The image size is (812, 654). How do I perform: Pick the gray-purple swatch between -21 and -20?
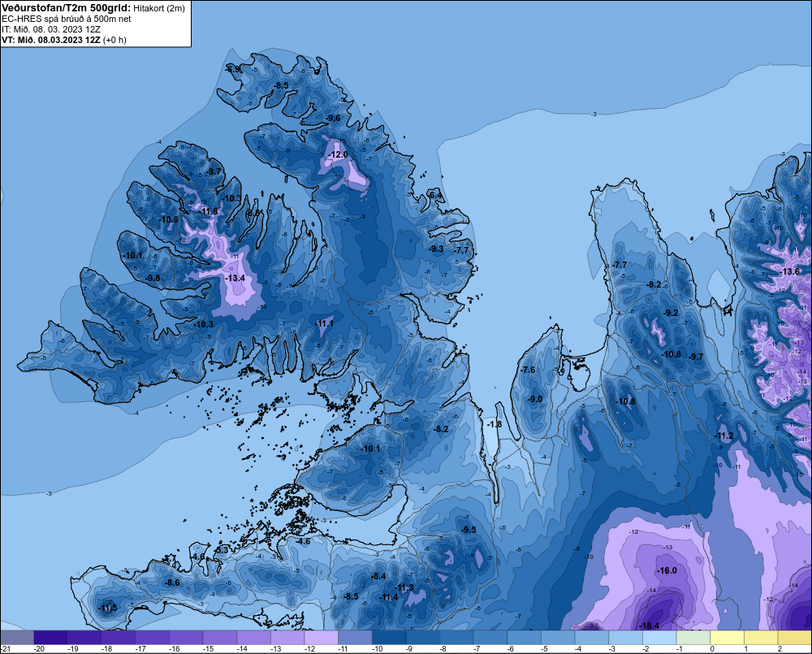point(17,637)
